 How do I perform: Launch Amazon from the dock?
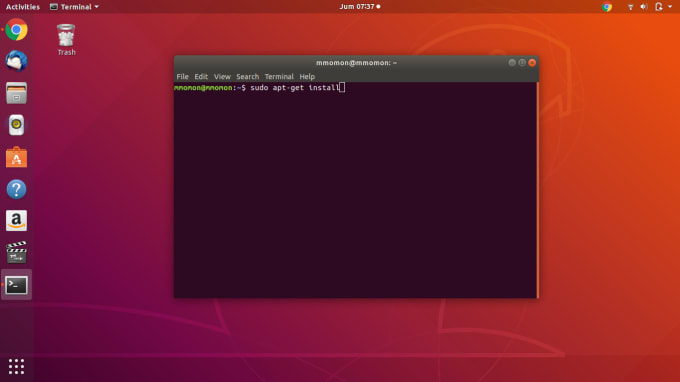(x=16, y=221)
